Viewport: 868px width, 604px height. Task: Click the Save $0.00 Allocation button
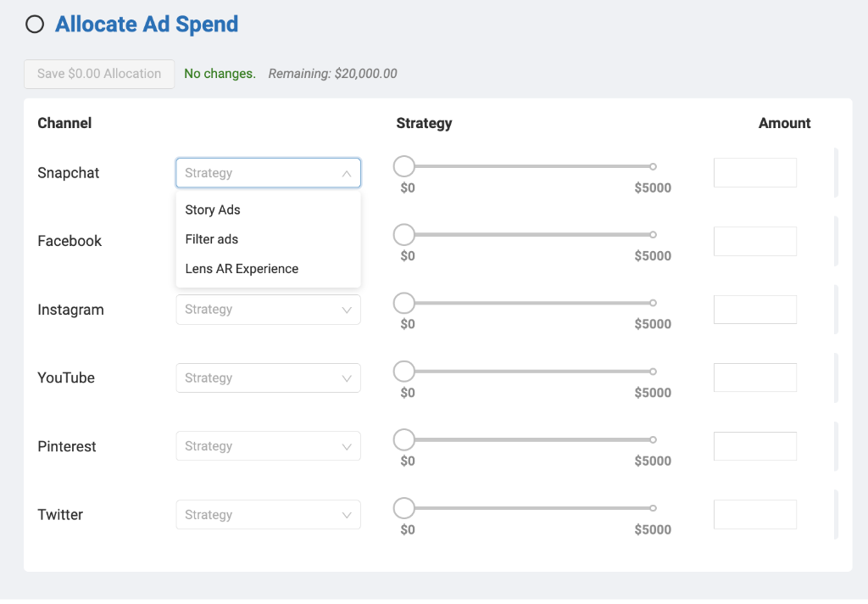pos(98,74)
